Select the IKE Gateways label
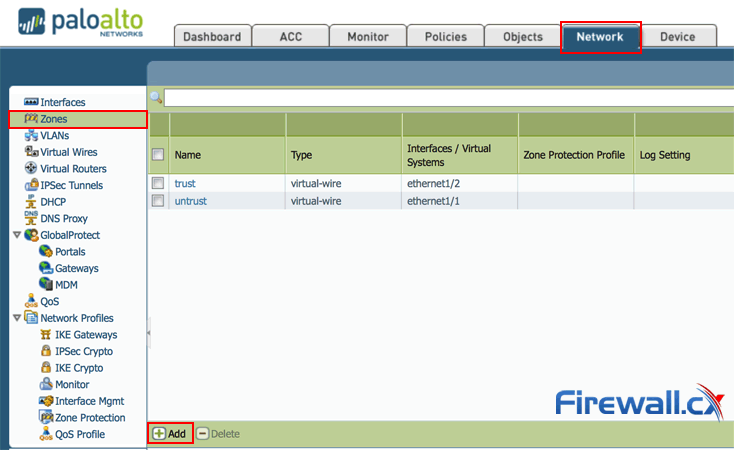 pos(86,334)
